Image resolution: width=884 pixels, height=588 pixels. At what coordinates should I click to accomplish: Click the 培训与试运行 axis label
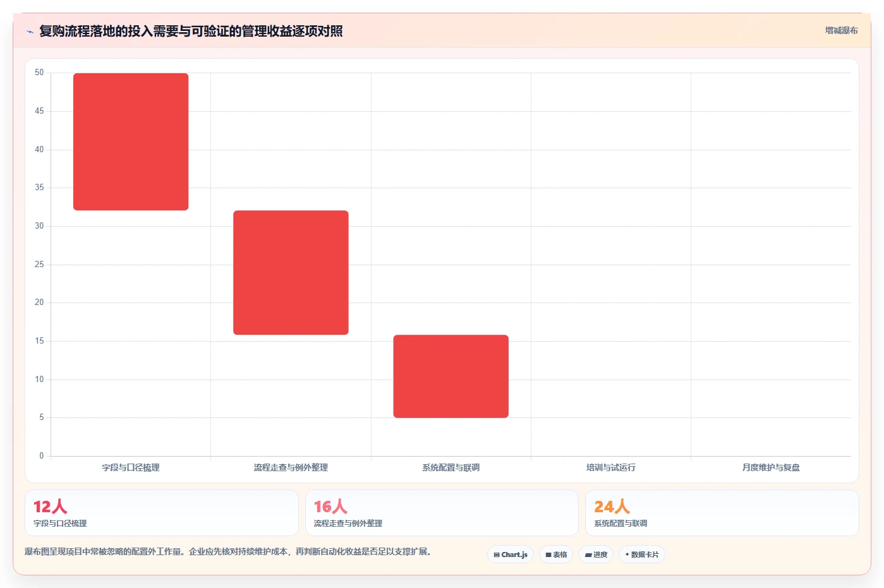pos(611,467)
